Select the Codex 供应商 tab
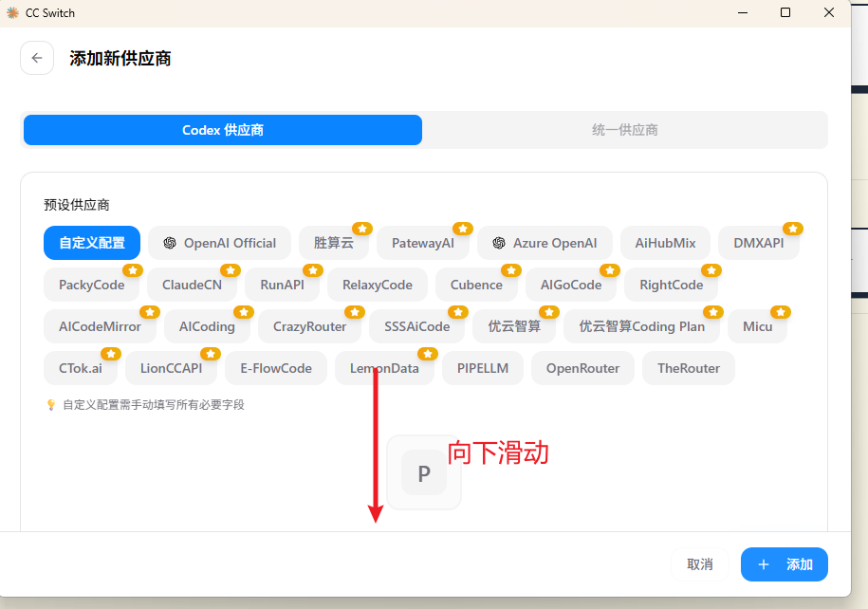868x609 pixels. click(x=223, y=130)
